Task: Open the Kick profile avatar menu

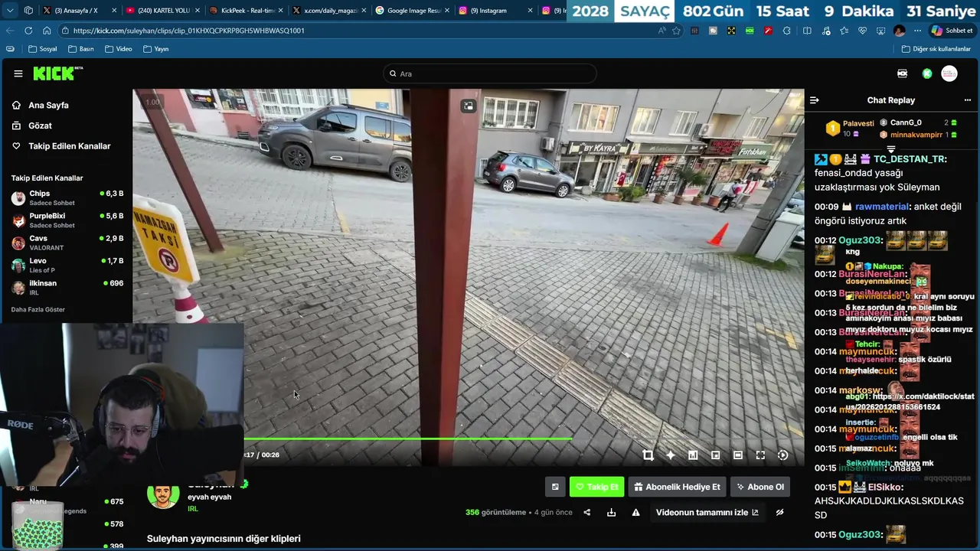Action: tap(949, 73)
